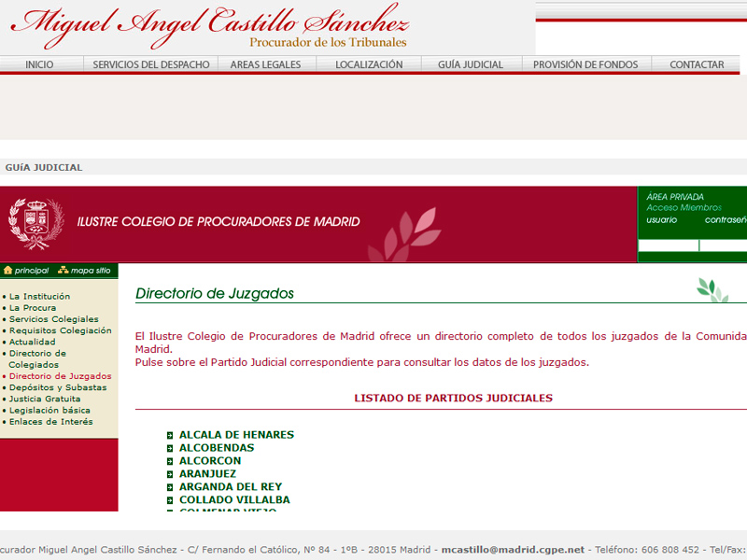Select Legislación básica sidebar link
Viewport: 747px width, 560px height.
click(49, 410)
